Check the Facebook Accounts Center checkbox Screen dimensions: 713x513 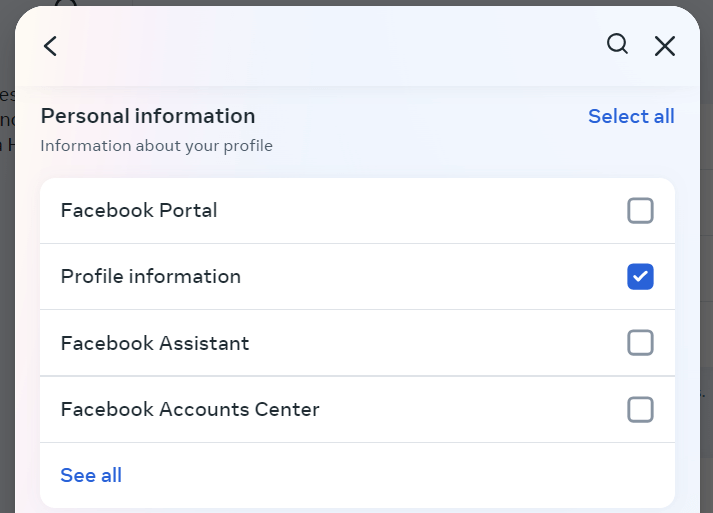[x=640, y=409]
